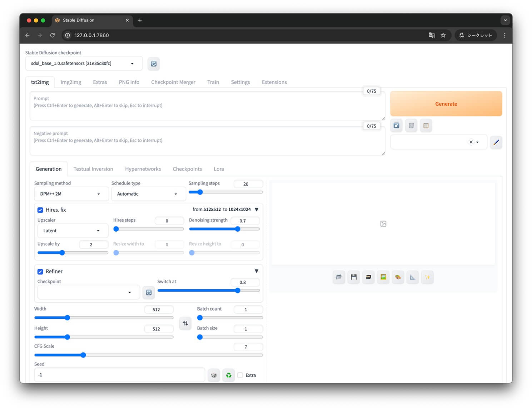Image resolution: width=532 pixels, height=409 pixels.
Task: Open the browser tab search chevron
Action: pos(505,20)
